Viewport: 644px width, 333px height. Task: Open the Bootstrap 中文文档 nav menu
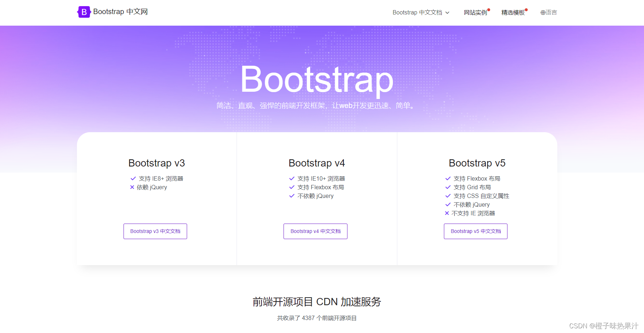(x=421, y=13)
